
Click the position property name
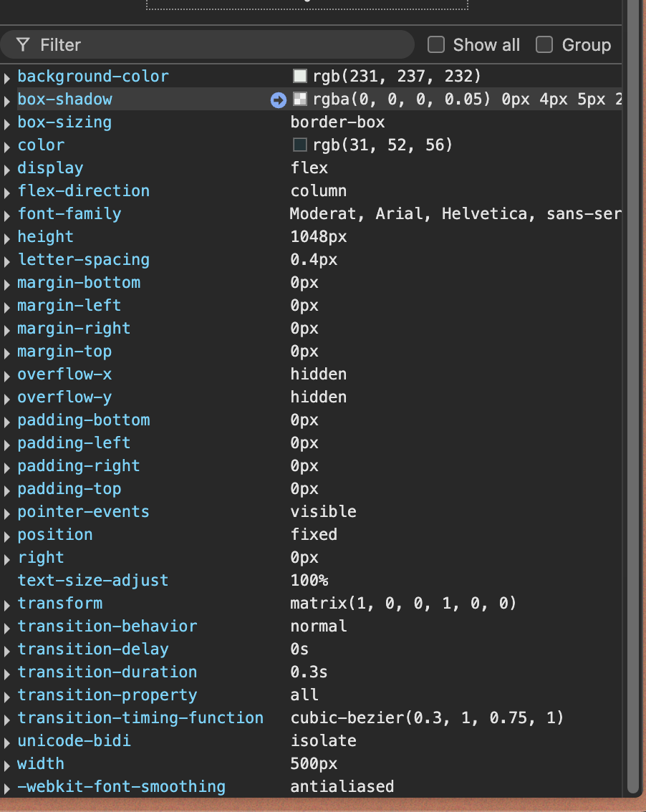pyautogui.click(x=55, y=535)
